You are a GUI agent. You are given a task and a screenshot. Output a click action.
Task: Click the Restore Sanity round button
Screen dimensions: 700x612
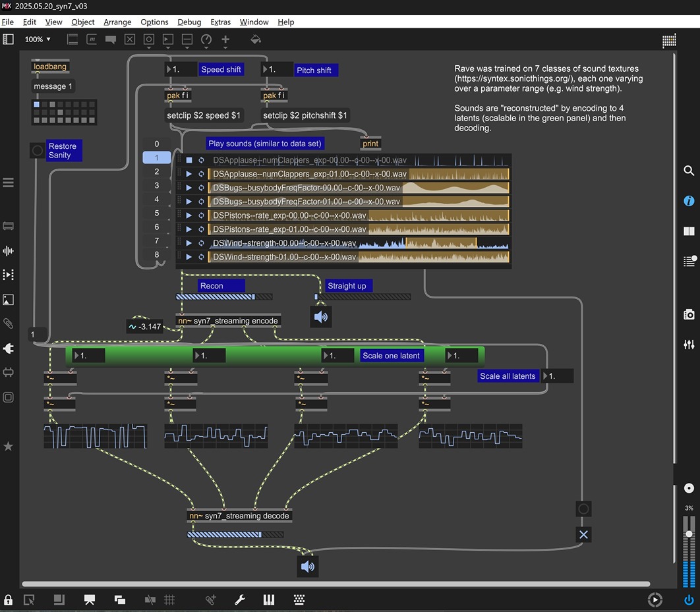pos(37,151)
